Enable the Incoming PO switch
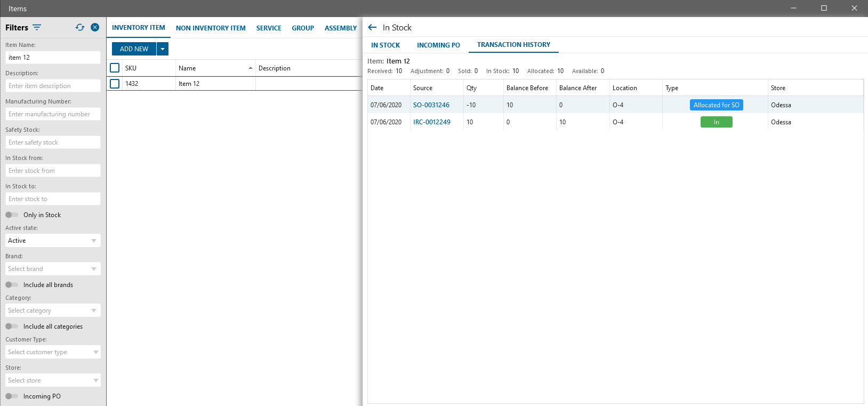Screen dimensions: 868x406 (x=12, y=396)
